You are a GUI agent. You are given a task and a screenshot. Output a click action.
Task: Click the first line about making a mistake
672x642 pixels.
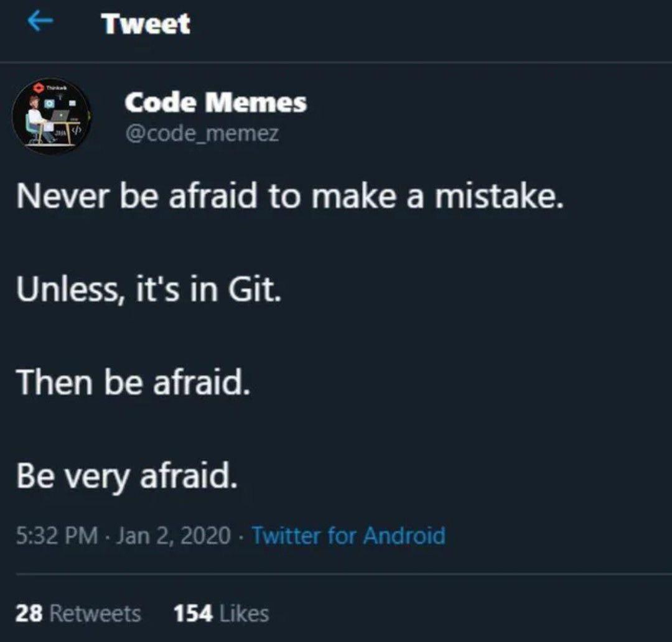(289, 197)
